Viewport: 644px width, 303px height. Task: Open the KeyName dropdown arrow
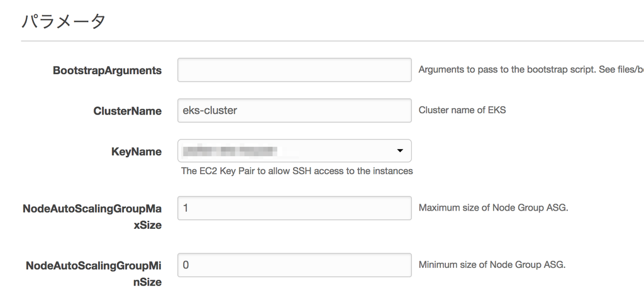399,151
